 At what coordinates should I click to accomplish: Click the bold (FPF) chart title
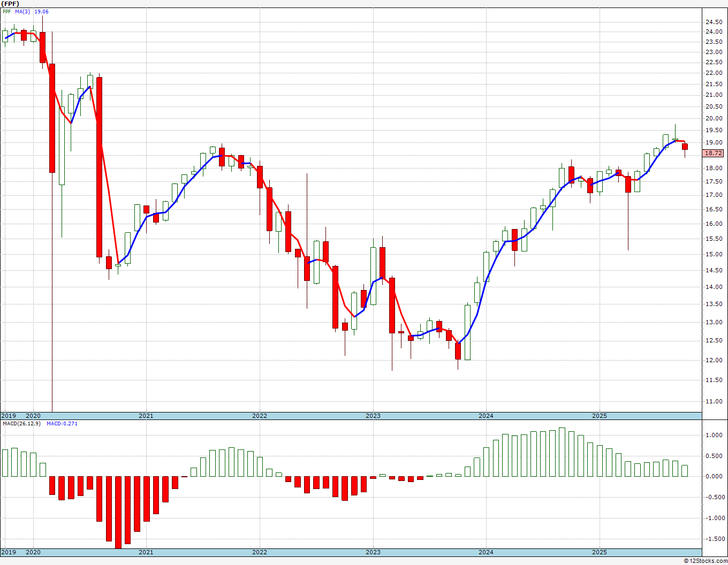pos(11,4)
